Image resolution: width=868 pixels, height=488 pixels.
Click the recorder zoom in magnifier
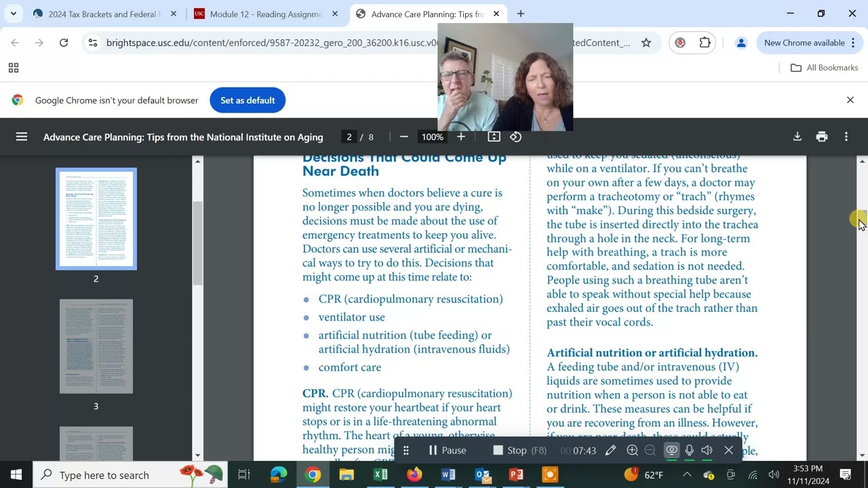pos(632,450)
